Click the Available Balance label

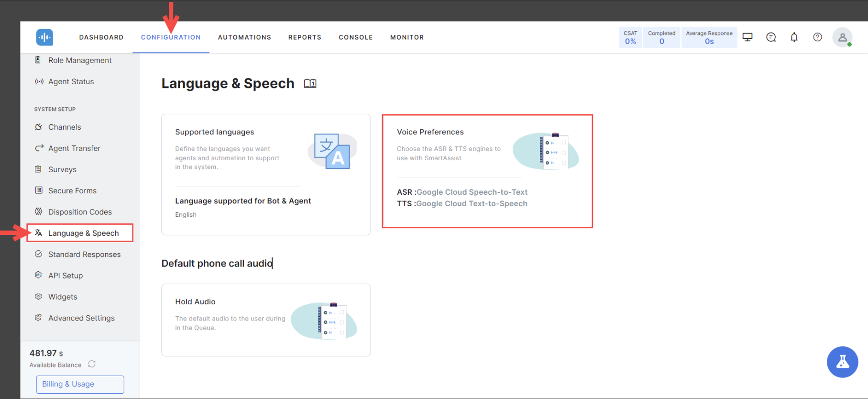click(55, 365)
